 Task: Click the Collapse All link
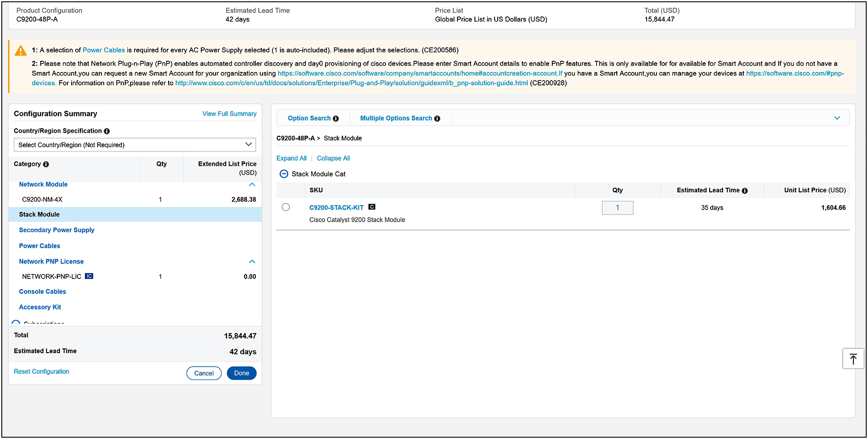[x=334, y=158]
